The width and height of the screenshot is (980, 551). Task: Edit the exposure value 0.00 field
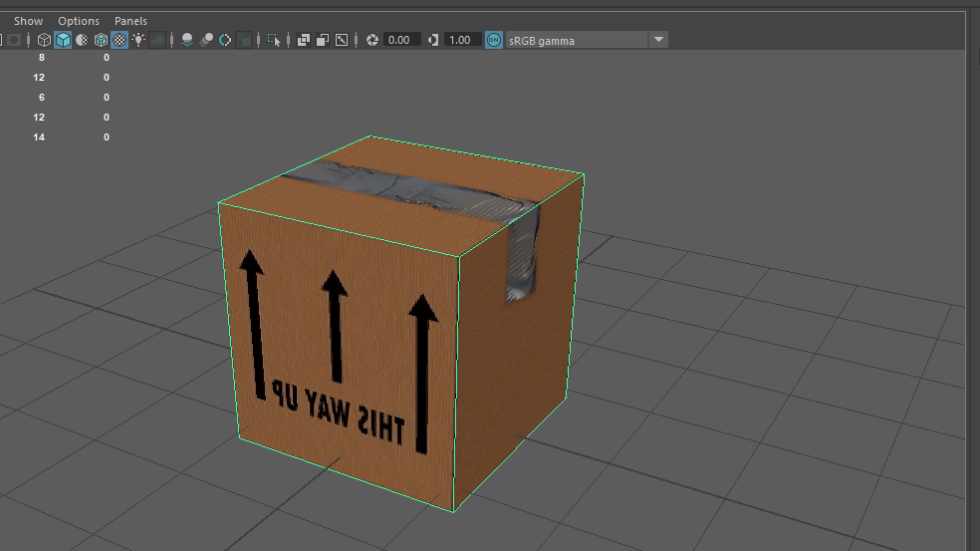[x=402, y=40]
